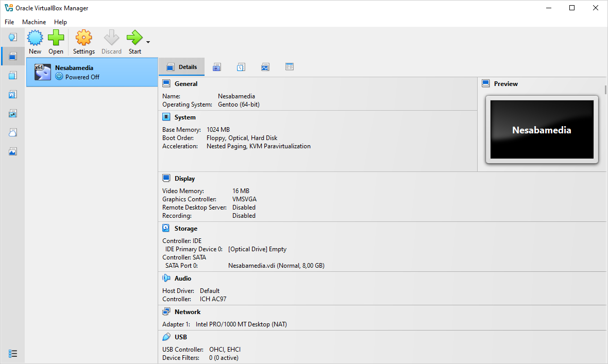Open the Machine menu
Screen dimensions: 608x364
[x=34, y=22]
